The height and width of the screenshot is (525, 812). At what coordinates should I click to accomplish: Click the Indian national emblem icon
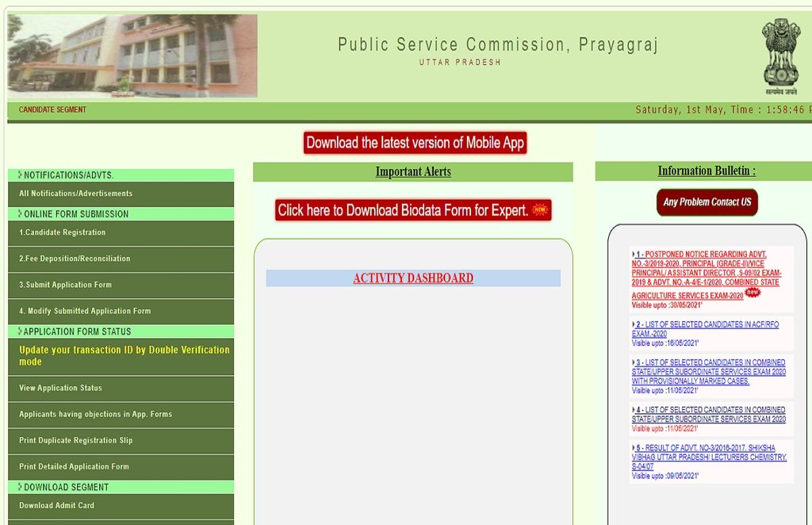pos(781,56)
